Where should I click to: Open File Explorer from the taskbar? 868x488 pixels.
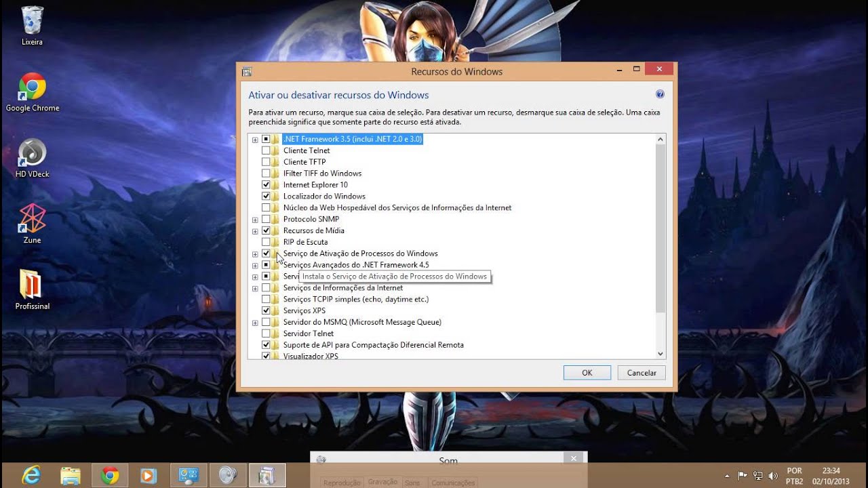click(x=71, y=475)
